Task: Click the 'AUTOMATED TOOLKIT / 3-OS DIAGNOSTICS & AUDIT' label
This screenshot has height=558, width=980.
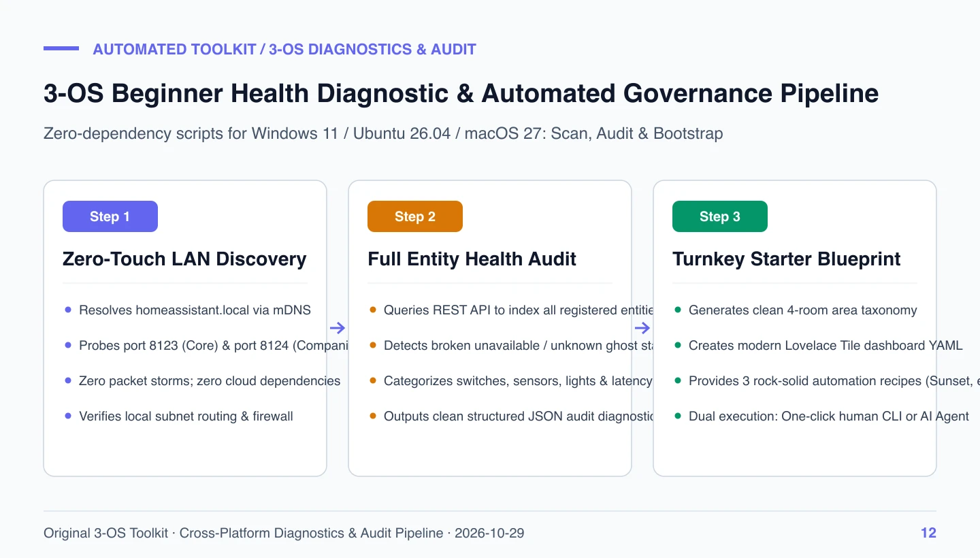Action: (x=284, y=49)
